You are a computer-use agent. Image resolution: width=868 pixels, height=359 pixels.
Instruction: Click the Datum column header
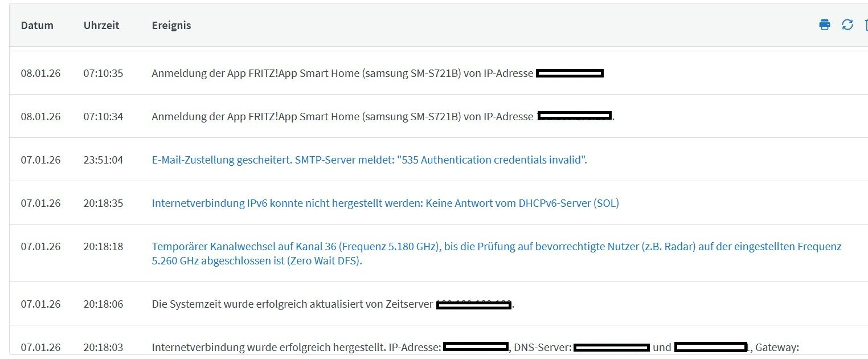(37, 26)
